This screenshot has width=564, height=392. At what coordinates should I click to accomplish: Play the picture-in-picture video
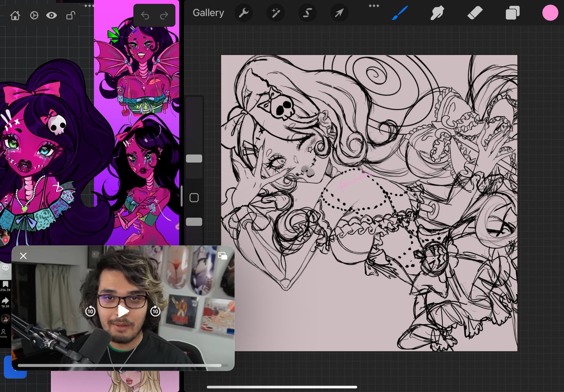(123, 311)
